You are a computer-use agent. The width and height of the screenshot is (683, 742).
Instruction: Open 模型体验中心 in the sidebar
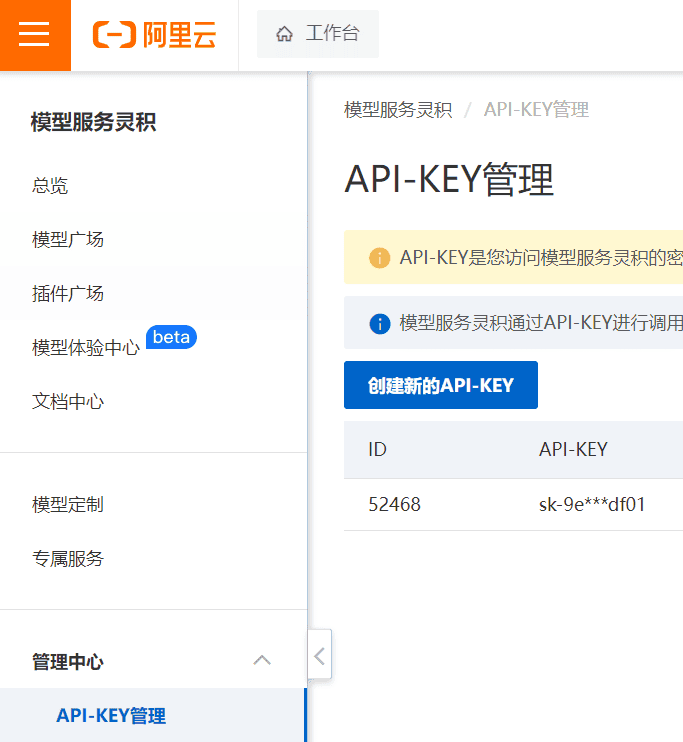click(86, 347)
